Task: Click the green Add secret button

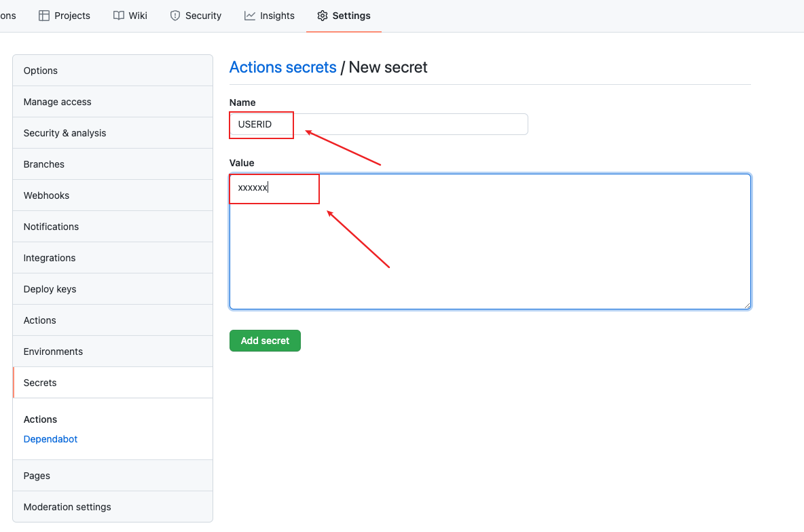Action: pos(265,341)
